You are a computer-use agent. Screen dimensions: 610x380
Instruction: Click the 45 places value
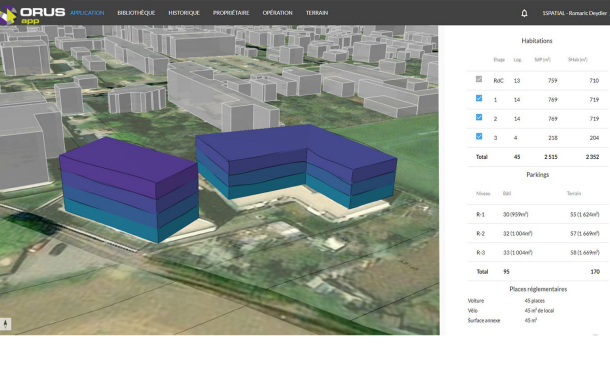[x=535, y=301]
